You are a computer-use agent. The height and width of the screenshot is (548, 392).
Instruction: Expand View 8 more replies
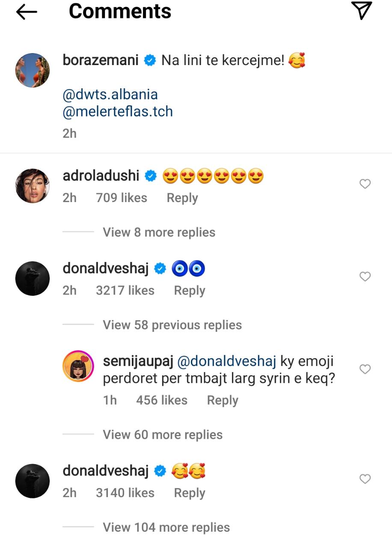159,232
